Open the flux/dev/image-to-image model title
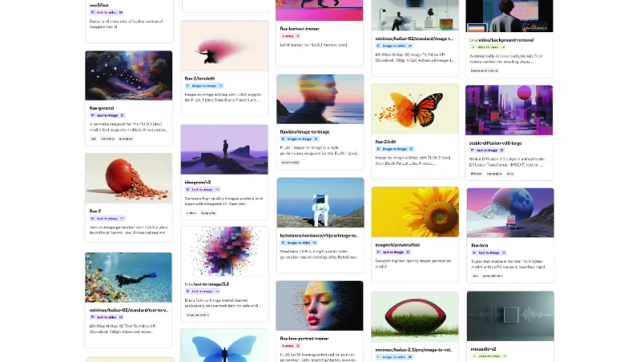This screenshot has width=644, height=362. 305,132
